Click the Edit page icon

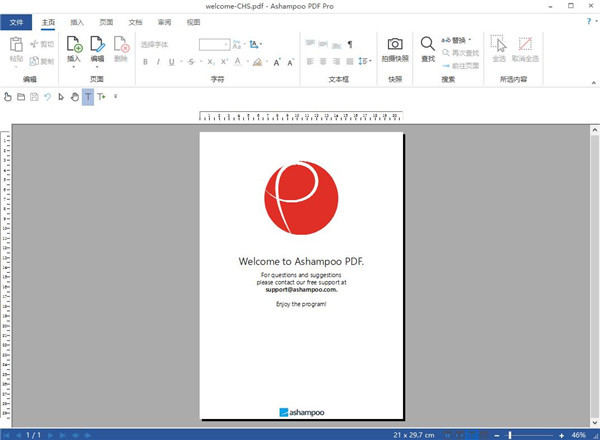[x=97, y=45]
